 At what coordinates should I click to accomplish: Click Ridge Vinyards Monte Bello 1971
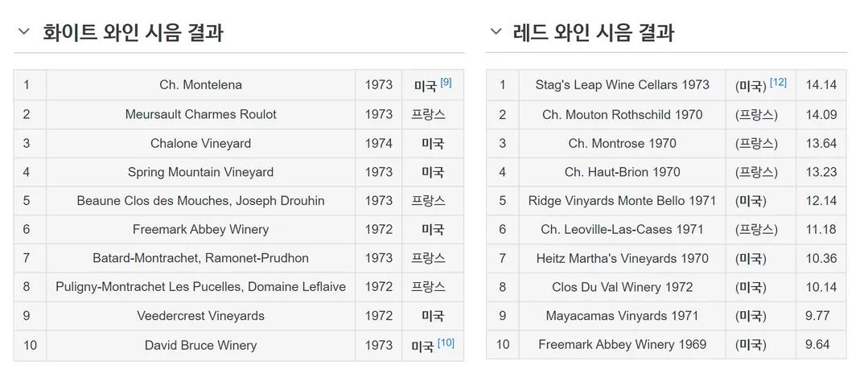622,201
